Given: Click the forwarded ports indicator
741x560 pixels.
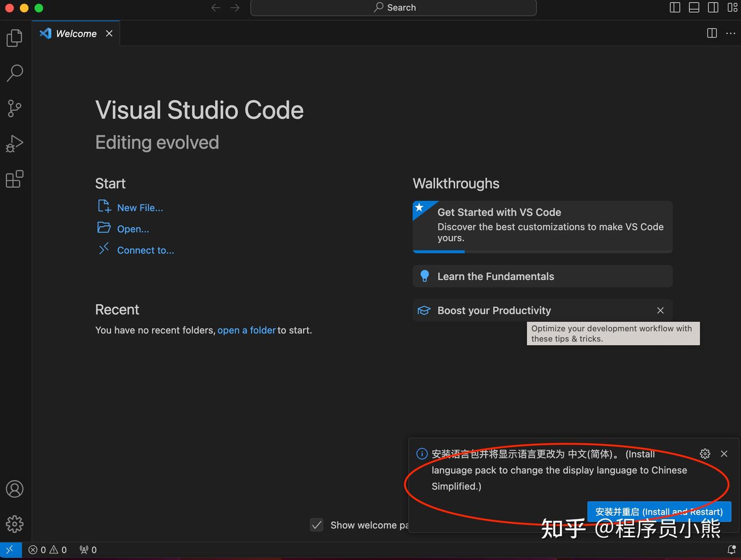Looking at the screenshot, I should [x=87, y=549].
